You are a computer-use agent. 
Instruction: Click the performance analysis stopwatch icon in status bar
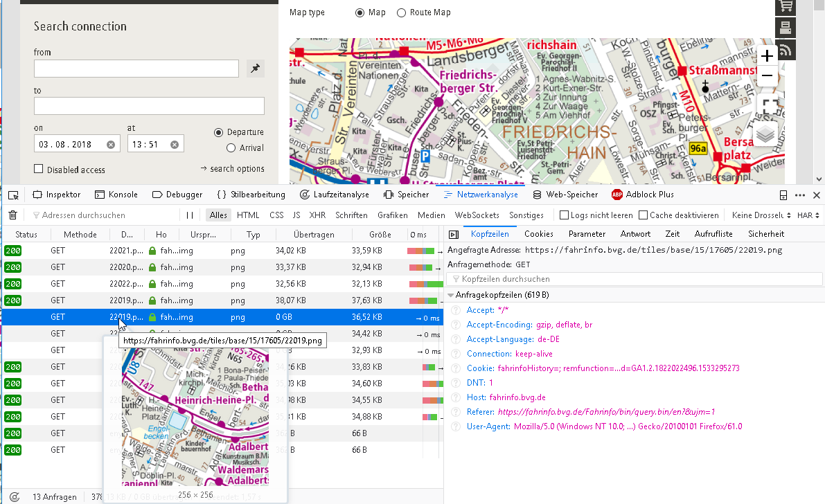(15, 496)
